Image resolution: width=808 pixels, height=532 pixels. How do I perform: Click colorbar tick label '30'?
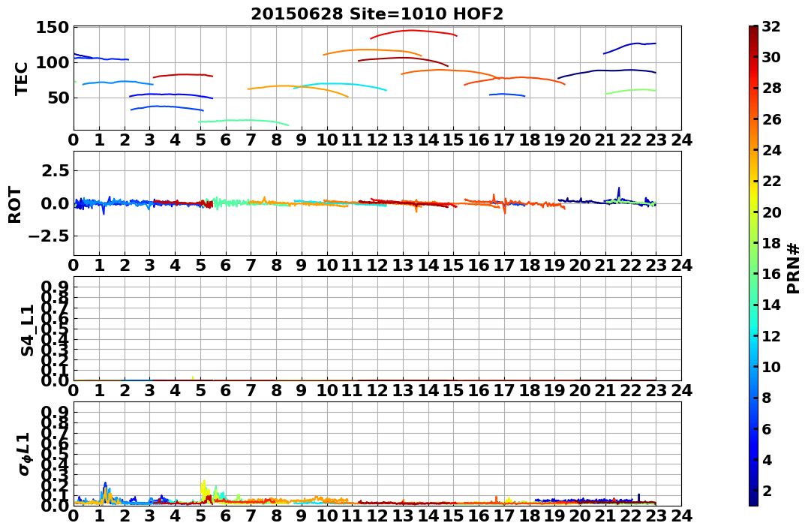coord(771,57)
